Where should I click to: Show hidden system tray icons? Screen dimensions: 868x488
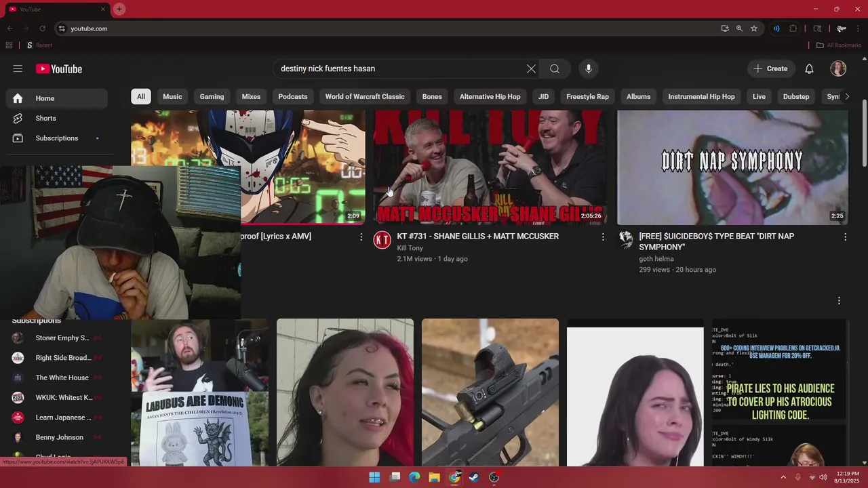[783, 477]
